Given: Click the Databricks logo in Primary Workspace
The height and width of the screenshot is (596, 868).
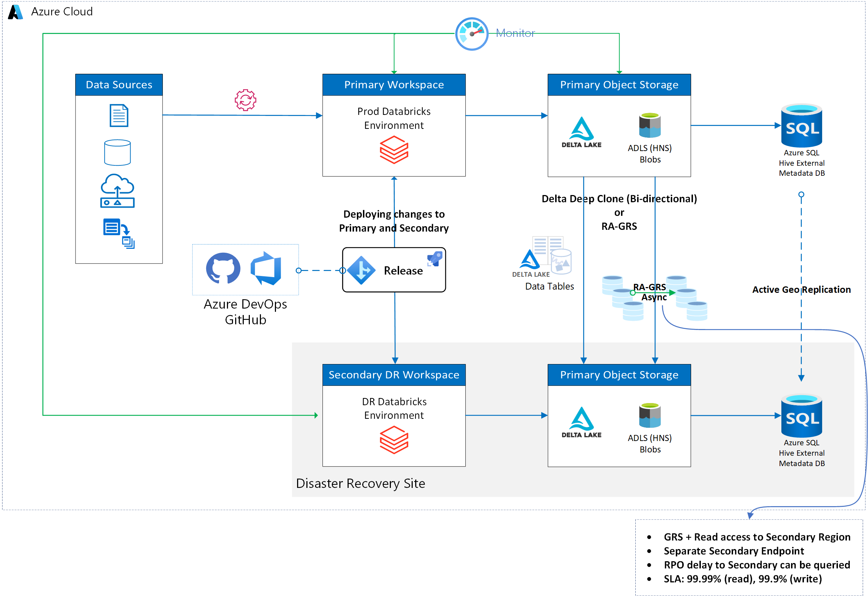Looking at the screenshot, I should pyautogui.click(x=394, y=150).
